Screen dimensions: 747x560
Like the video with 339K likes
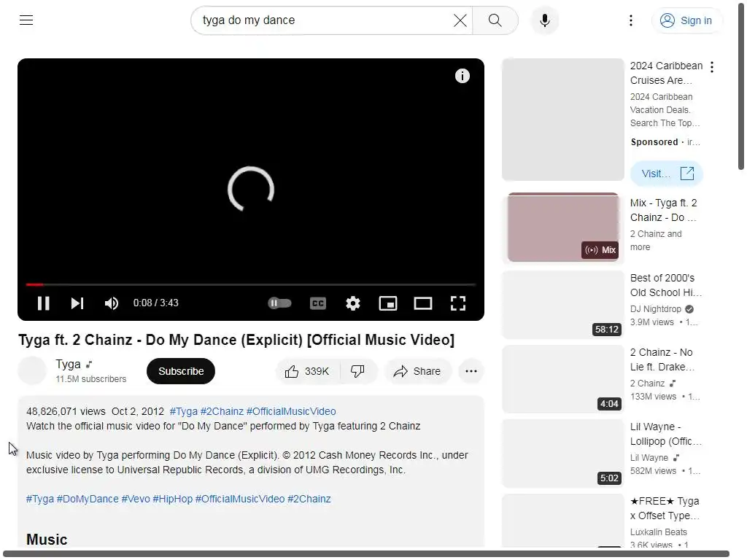click(x=307, y=371)
